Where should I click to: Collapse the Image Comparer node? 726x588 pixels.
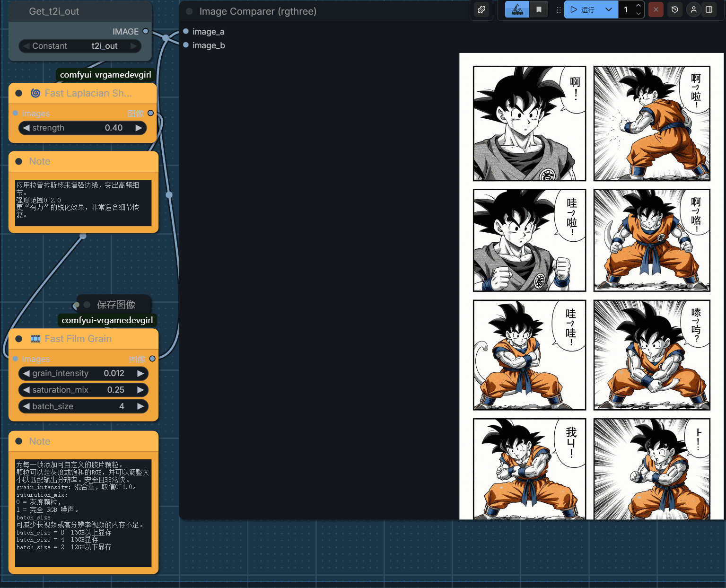(189, 11)
